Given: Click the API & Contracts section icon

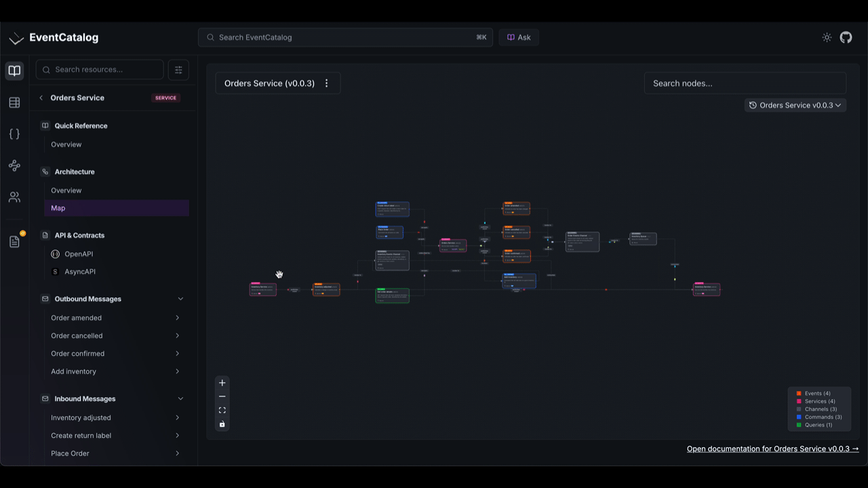Looking at the screenshot, I should [x=45, y=235].
